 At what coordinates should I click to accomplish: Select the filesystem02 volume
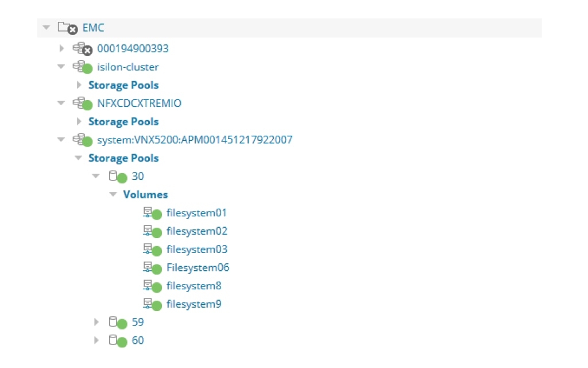tap(195, 231)
